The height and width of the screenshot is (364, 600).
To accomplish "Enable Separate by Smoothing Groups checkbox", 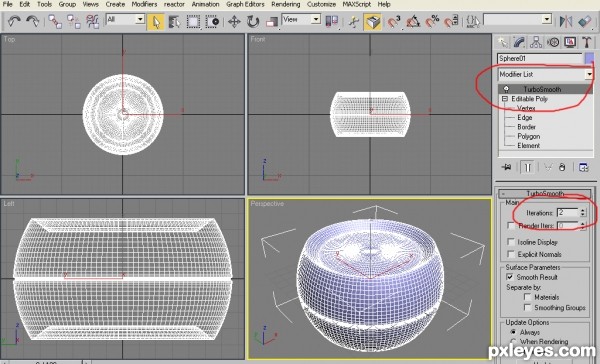I will (527, 307).
